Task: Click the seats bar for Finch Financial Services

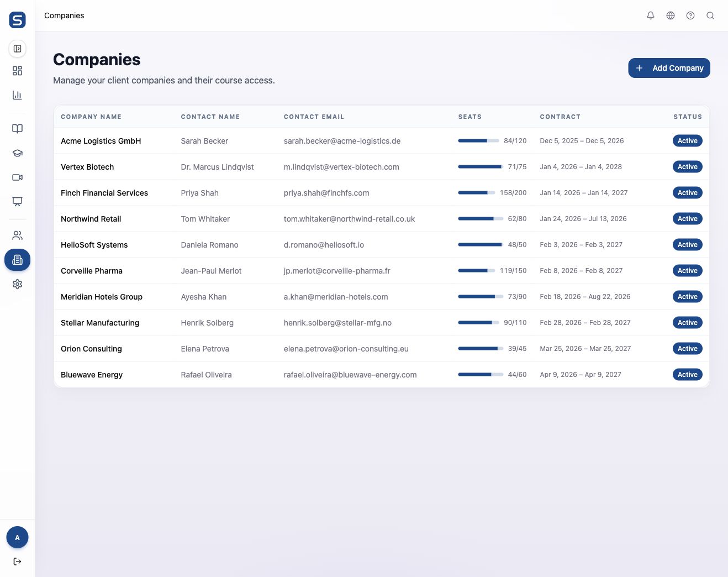Action: point(477,193)
